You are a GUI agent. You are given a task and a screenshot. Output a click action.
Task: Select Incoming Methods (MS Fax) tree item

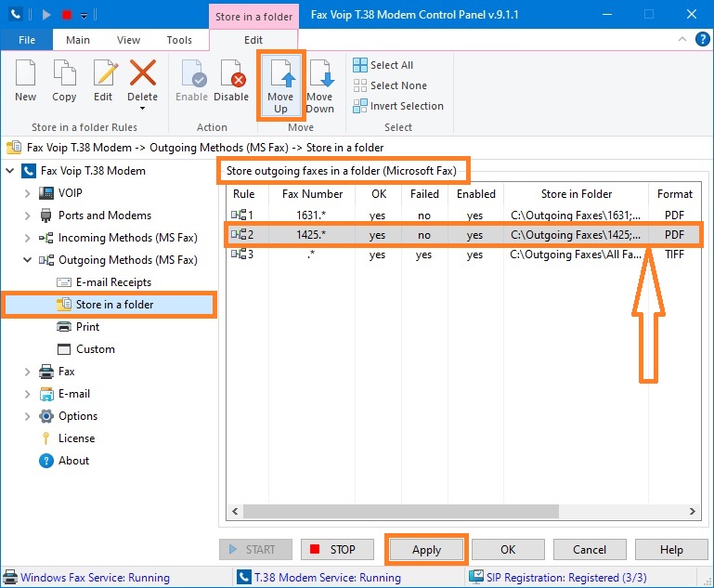tap(127, 238)
